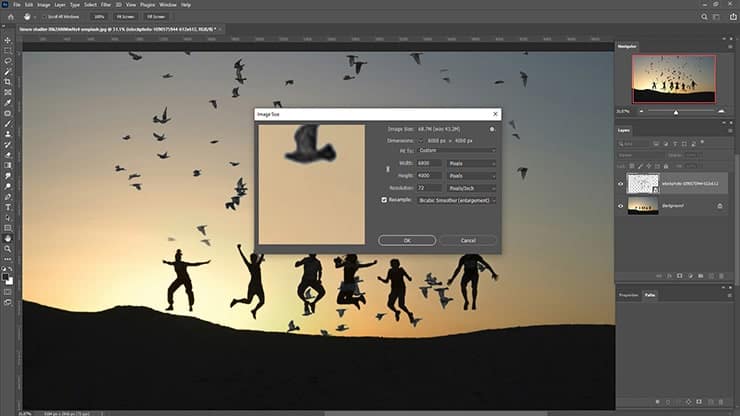Viewport: 740px width, 416px height.
Task: Open the Hand tool preset picker arrow
Action: (34, 17)
